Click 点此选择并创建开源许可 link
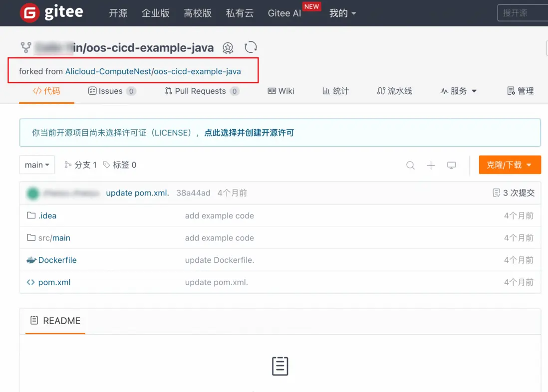Viewport: 548px width, 392px height. tap(249, 133)
